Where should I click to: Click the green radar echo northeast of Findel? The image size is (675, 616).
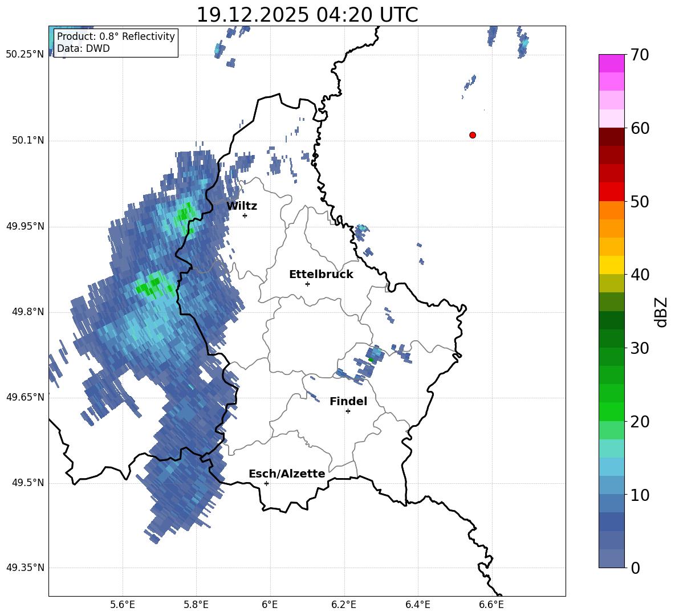371,359
